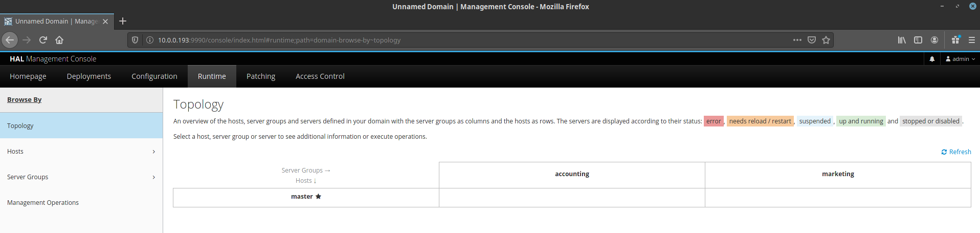Select the master host row

[x=306, y=197]
